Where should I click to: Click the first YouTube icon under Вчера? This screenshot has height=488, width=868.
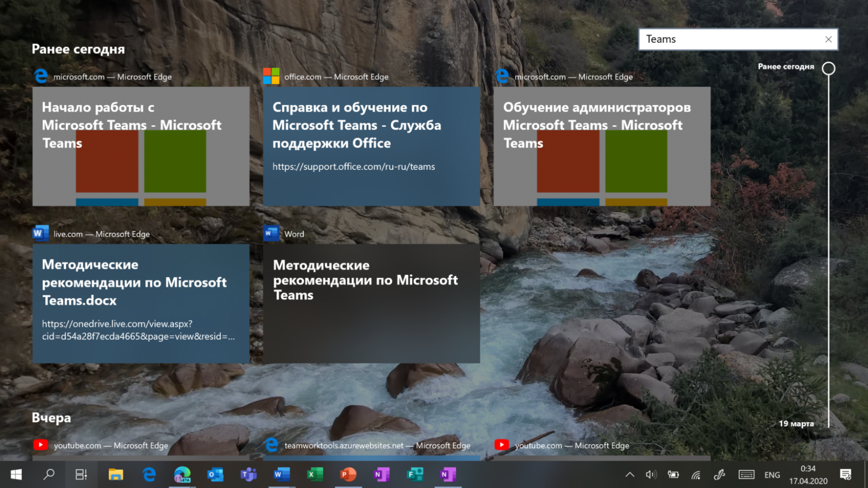coord(41,445)
